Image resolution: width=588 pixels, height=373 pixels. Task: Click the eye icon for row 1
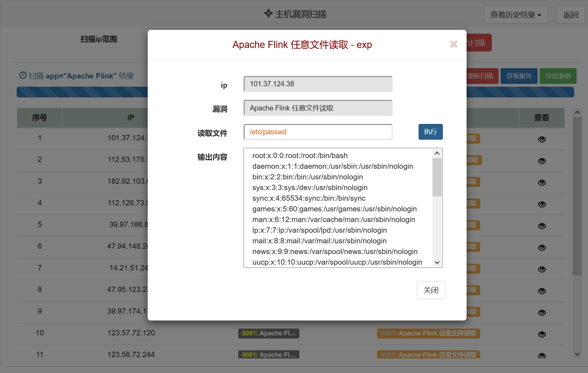pyautogui.click(x=542, y=139)
